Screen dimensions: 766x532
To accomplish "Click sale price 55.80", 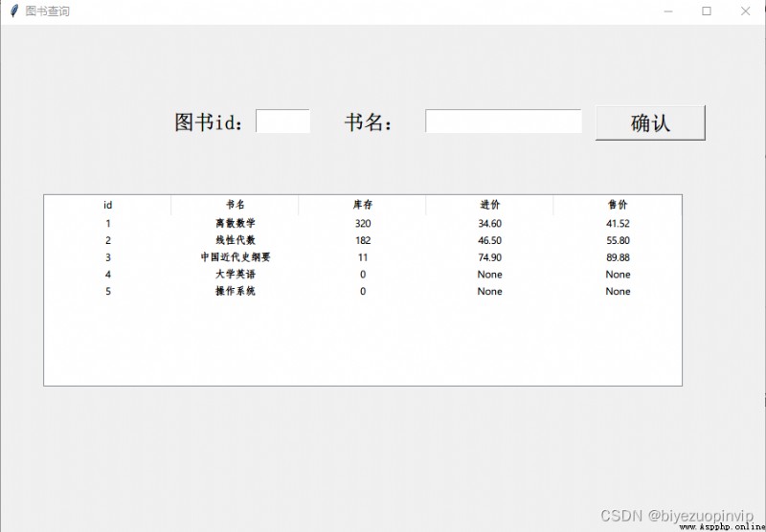I will 618,240.
